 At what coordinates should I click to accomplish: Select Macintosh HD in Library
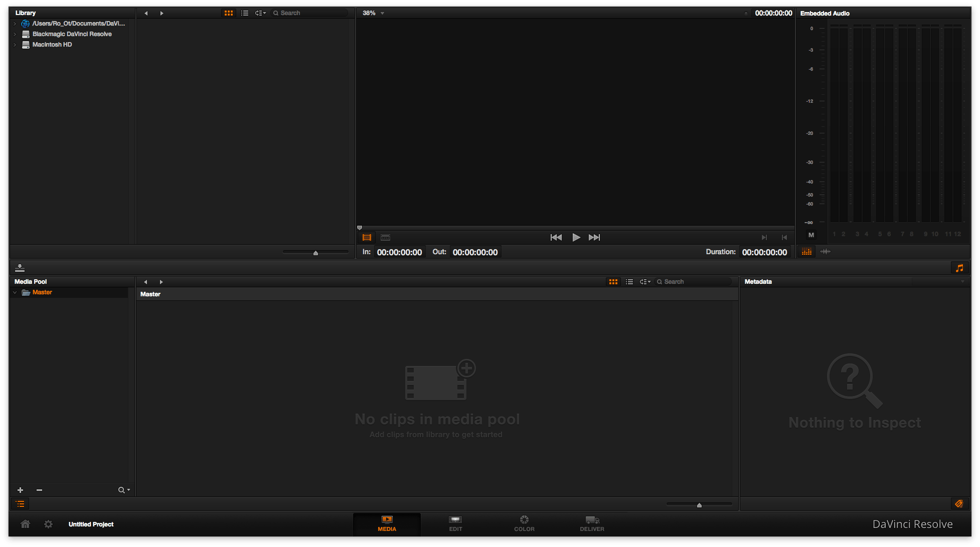[x=52, y=45]
